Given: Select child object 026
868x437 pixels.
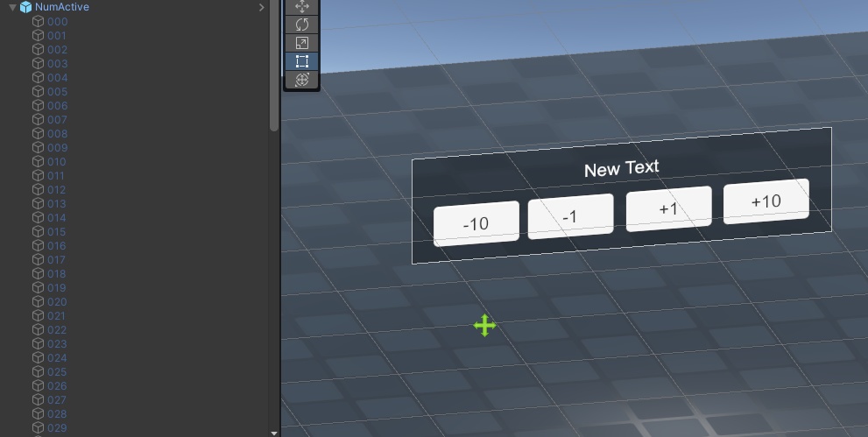Looking at the screenshot, I should (x=58, y=386).
